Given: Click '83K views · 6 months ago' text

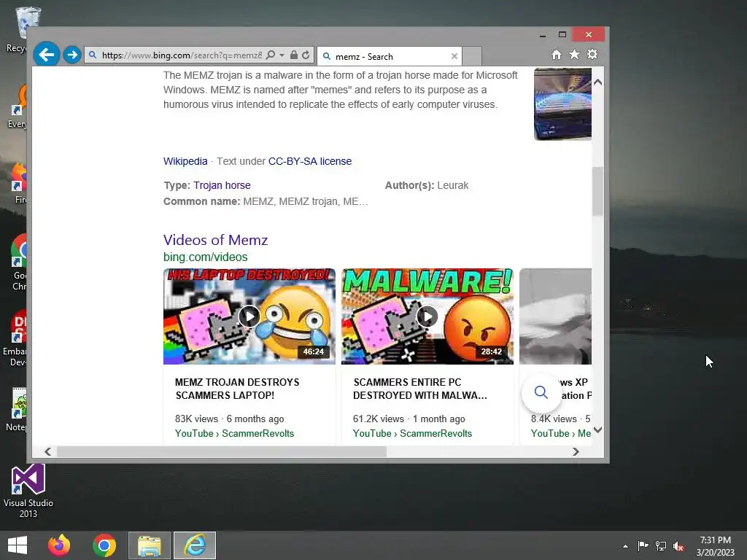Looking at the screenshot, I should coord(229,419).
